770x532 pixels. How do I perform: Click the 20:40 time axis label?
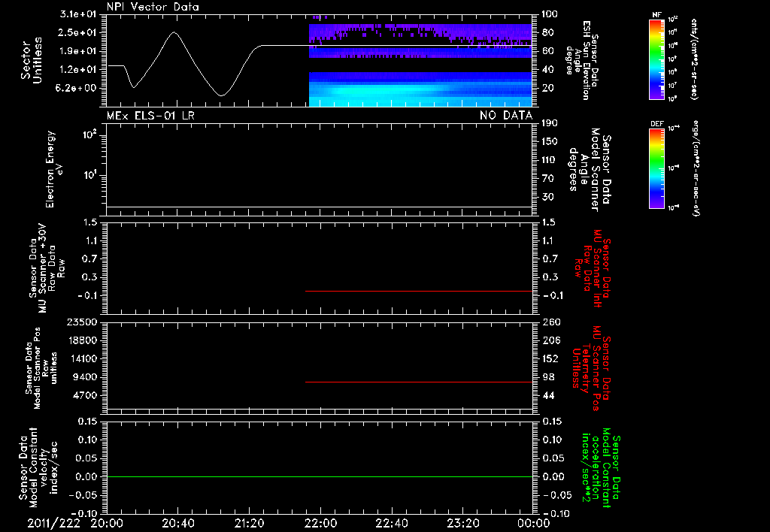click(177, 523)
